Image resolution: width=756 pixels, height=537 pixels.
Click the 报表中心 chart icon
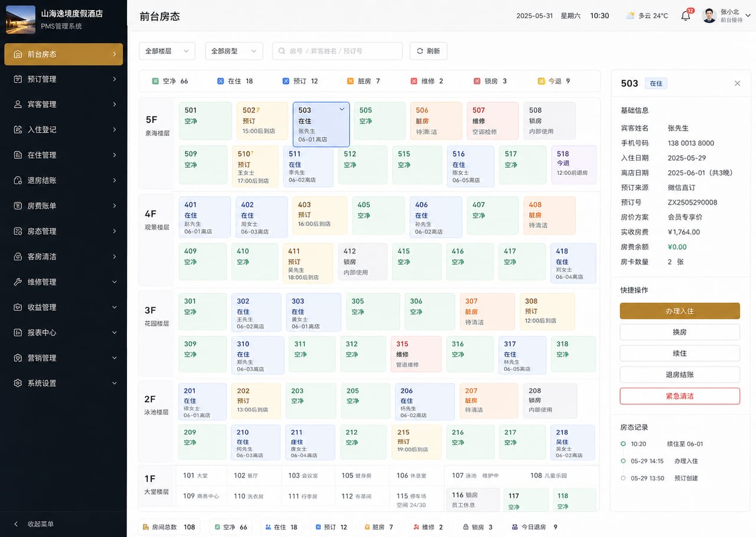coord(18,333)
